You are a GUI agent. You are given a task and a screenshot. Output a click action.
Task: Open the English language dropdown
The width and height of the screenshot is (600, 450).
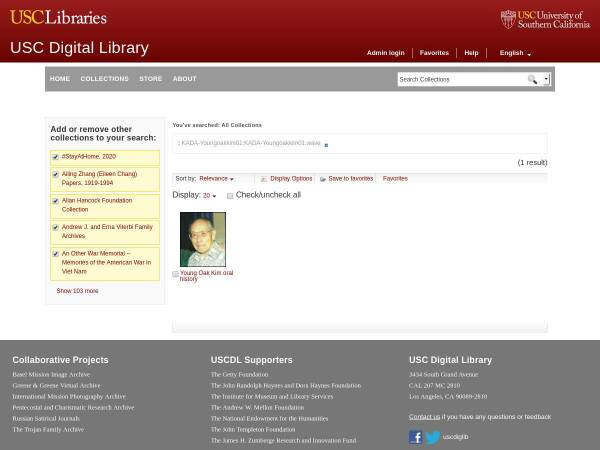tap(515, 53)
